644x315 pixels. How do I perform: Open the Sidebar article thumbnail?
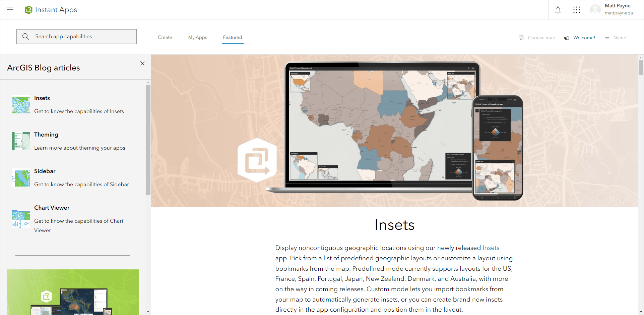(21, 177)
